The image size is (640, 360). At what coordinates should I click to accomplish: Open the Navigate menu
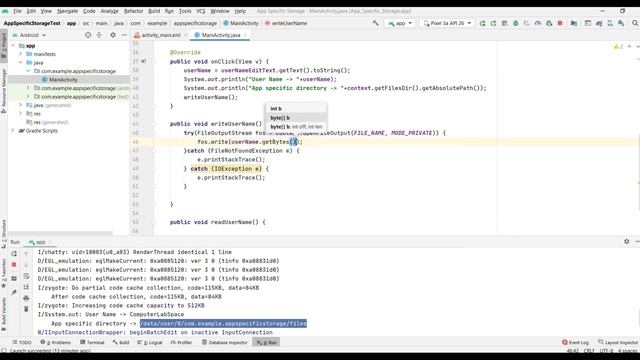click(67, 11)
